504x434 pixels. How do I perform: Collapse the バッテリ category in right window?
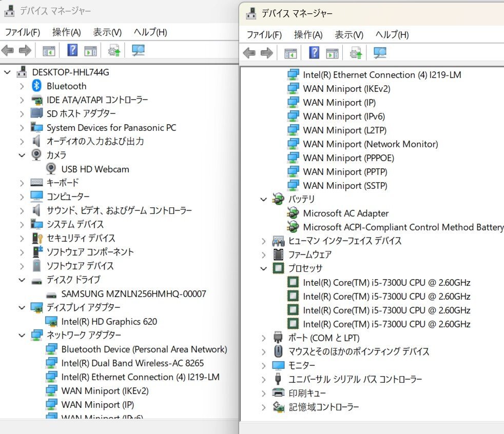pyautogui.click(x=263, y=199)
